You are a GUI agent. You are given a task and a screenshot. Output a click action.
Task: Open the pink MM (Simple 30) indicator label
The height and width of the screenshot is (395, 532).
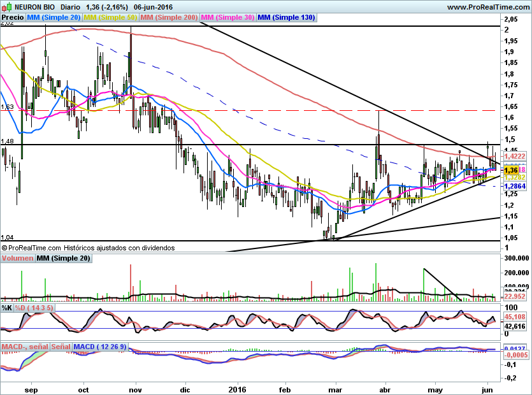coord(227,18)
